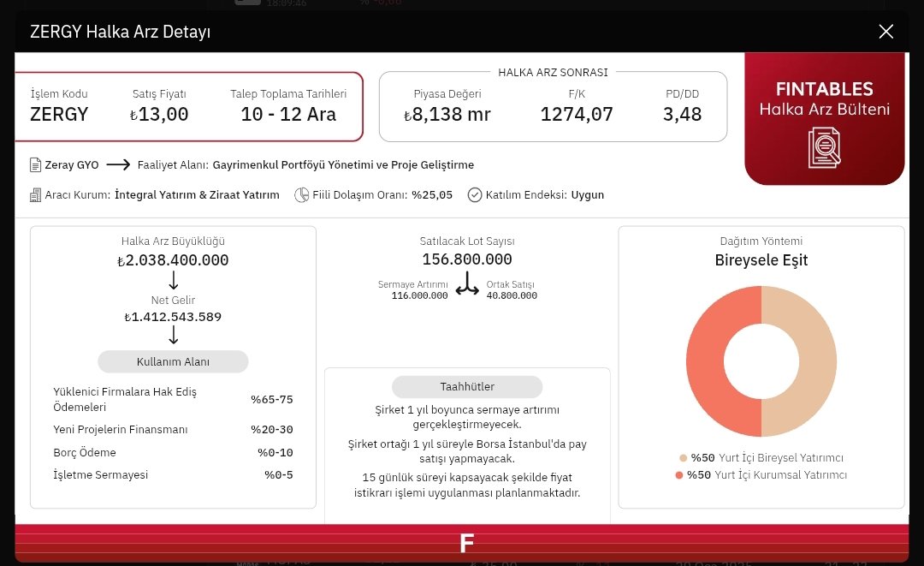The width and height of the screenshot is (924, 566).
Task: Click 'Yeni Projelerin Finansmanı' row label
Action: (121, 430)
